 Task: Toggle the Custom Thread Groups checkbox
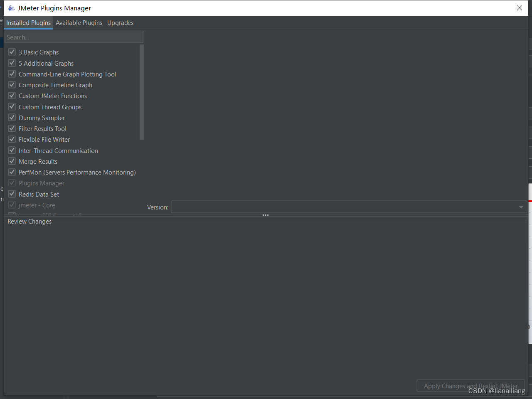pyautogui.click(x=12, y=107)
